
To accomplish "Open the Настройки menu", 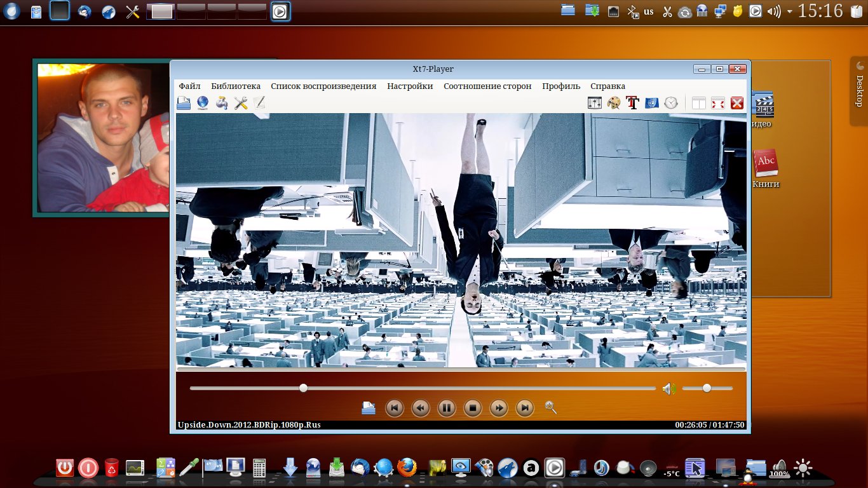I will (410, 86).
